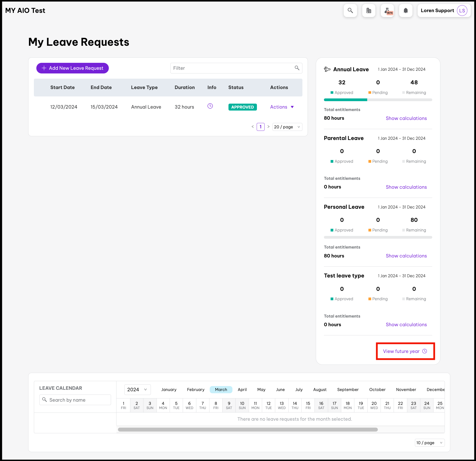476x461 pixels.
Task: Click View future year link
Action: click(x=405, y=351)
